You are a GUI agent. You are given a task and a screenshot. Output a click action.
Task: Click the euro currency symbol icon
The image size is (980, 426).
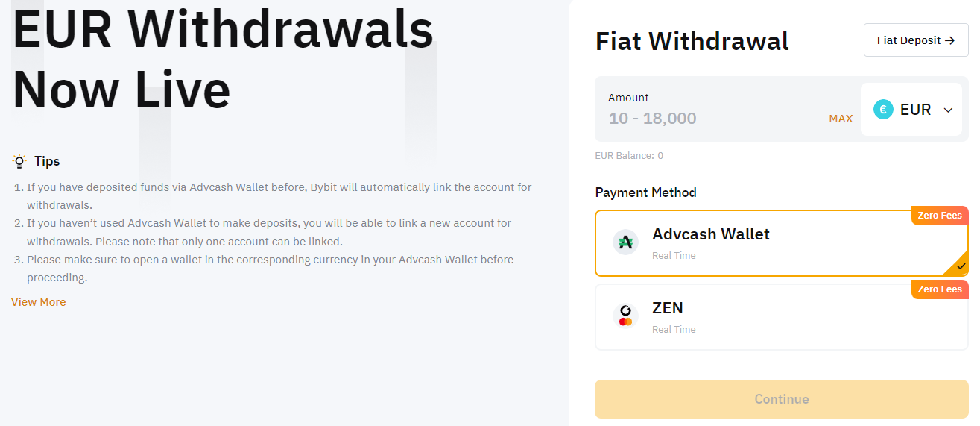(x=883, y=110)
